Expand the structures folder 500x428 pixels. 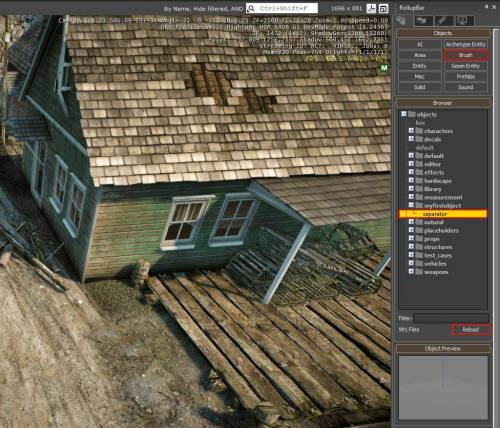pyautogui.click(x=411, y=247)
